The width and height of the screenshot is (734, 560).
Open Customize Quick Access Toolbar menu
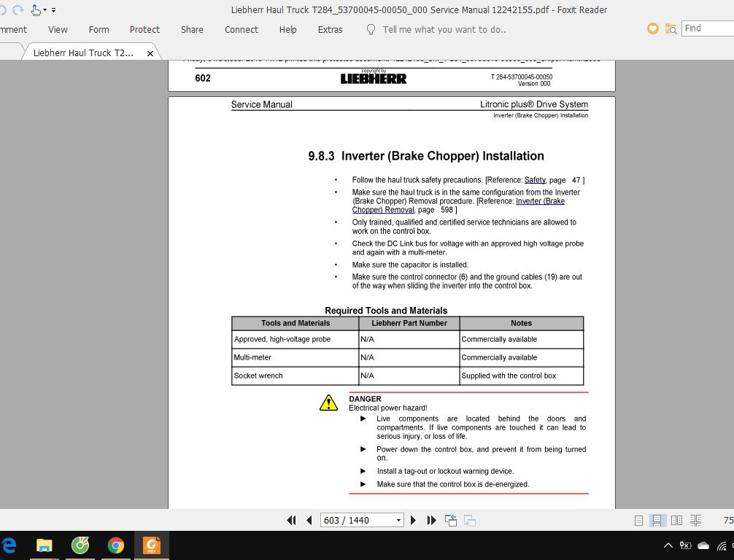(x=53, y=9)
